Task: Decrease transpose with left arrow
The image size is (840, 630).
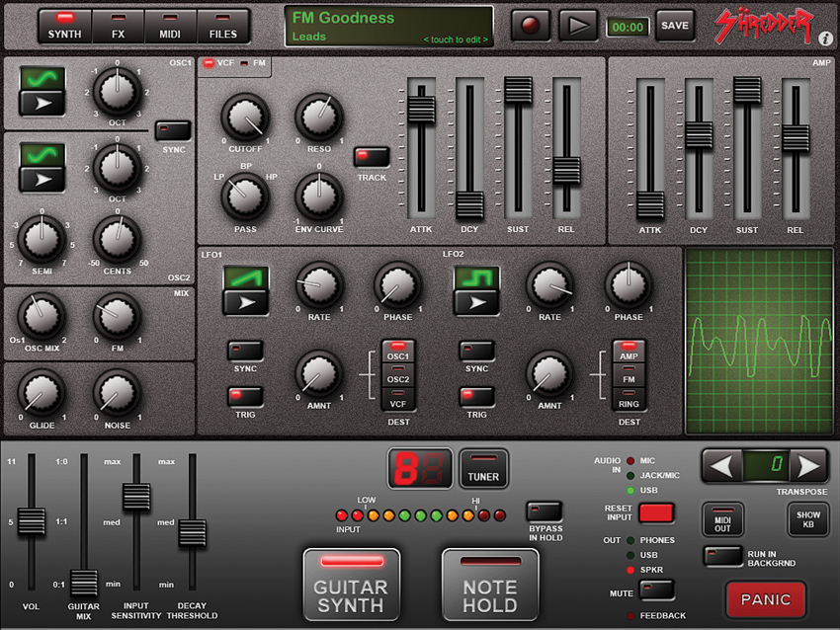Action: click(x=721, y=466)
